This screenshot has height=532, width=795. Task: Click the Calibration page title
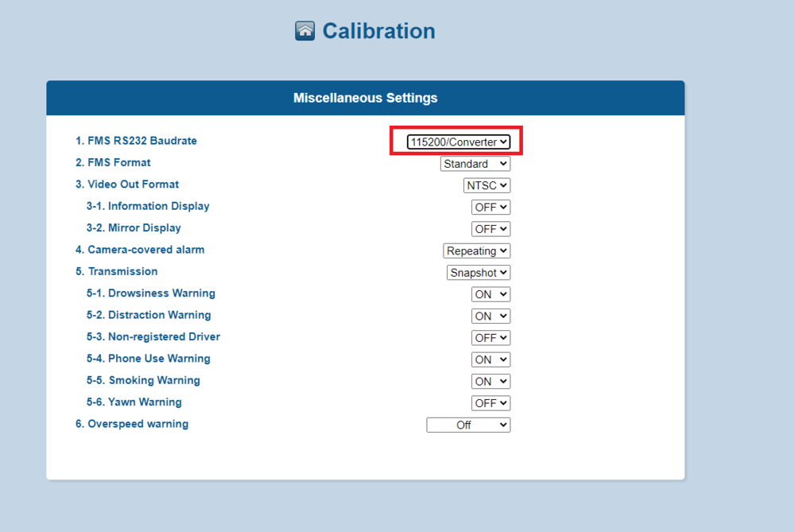pos(378,30)
